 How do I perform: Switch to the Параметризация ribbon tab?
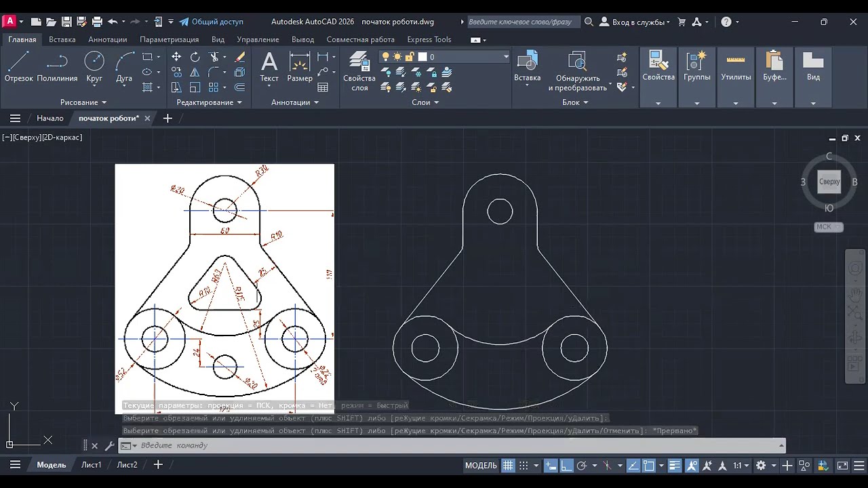coord(170,39)
